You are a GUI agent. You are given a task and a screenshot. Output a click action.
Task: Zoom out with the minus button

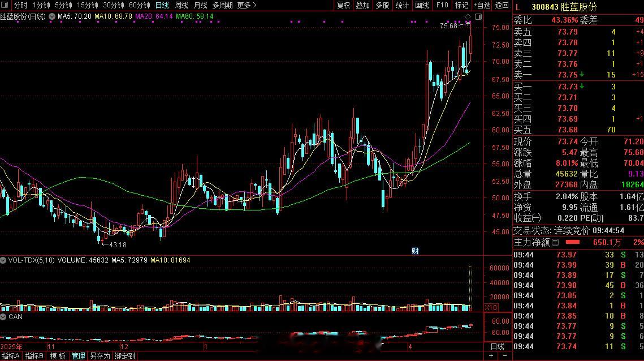click(505, 356)
